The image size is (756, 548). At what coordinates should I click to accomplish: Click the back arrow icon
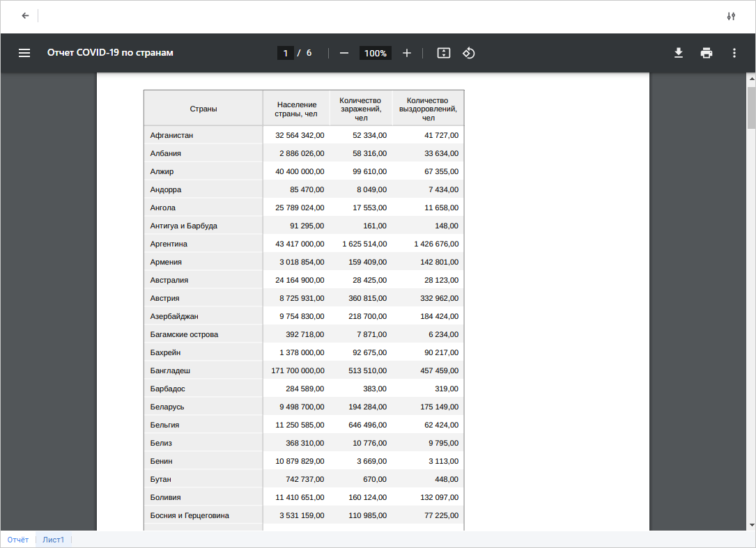25,15
